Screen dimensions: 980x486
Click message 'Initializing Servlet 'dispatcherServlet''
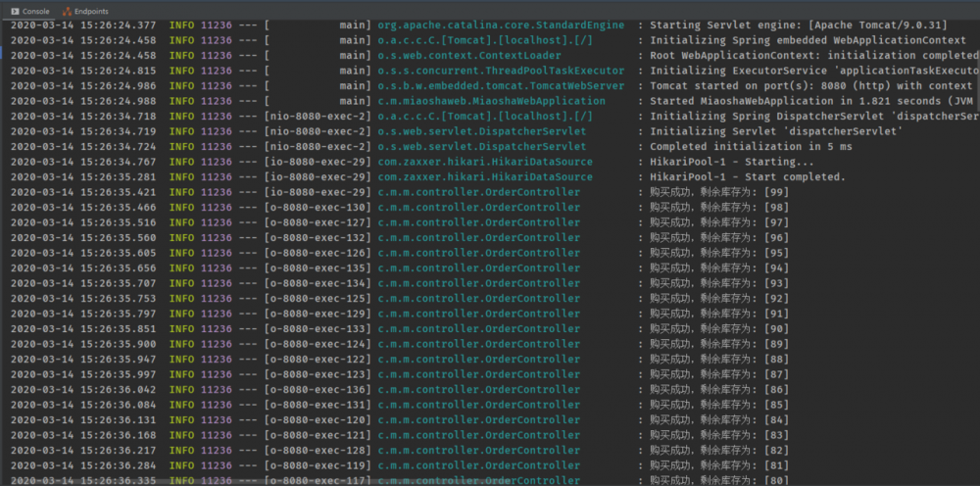click(776, 131)
